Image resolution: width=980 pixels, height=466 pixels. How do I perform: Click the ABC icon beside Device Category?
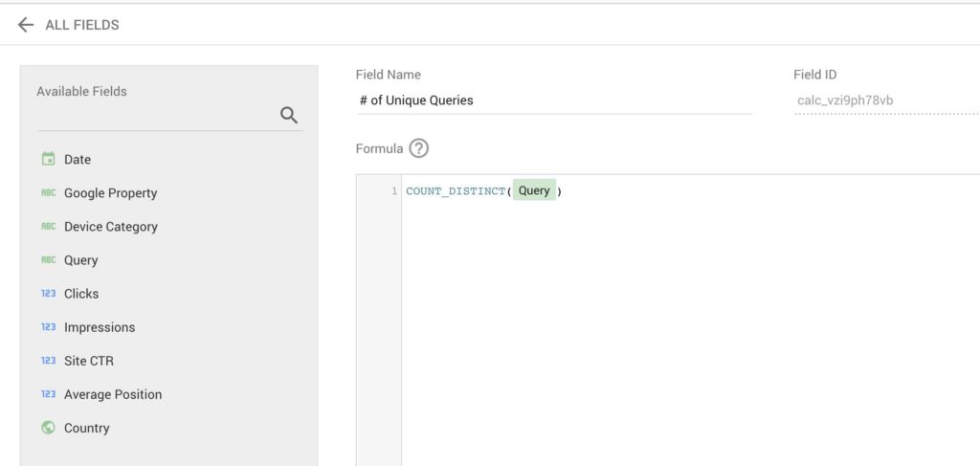click(48, 227)
